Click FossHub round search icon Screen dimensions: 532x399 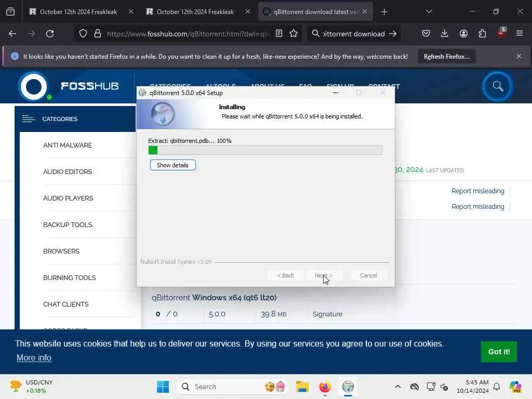pyautogui.click(x=498, y=86)
